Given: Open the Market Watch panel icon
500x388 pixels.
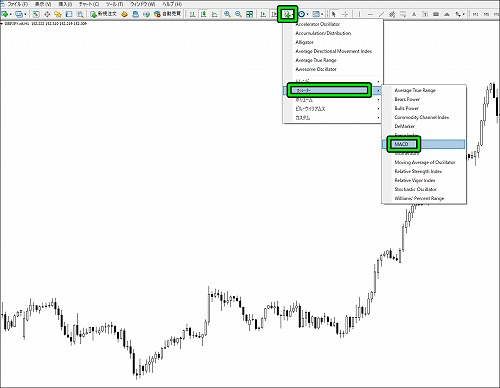Looking at the screenshot, I should point(36,14).
